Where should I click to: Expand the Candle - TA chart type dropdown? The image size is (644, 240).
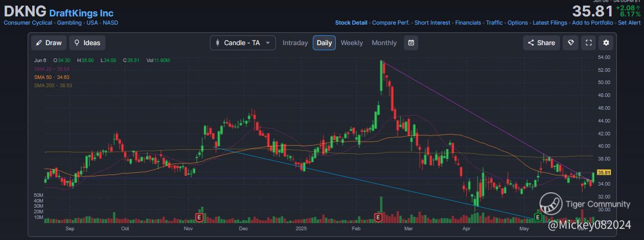tap(243, 43)
